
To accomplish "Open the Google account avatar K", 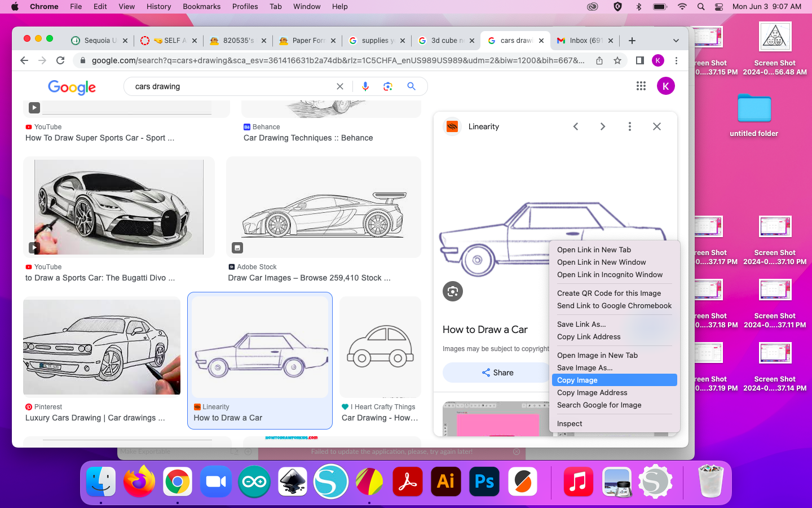I will point(666,86).
